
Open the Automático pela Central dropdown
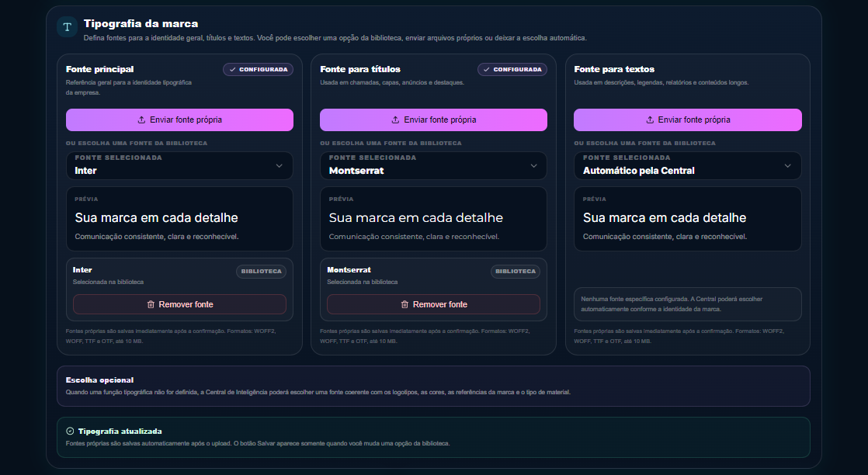[x=688, y=165]
